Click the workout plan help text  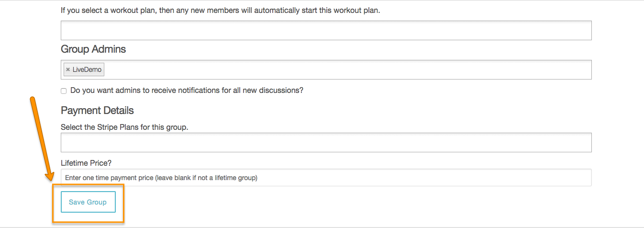point(220,10)
